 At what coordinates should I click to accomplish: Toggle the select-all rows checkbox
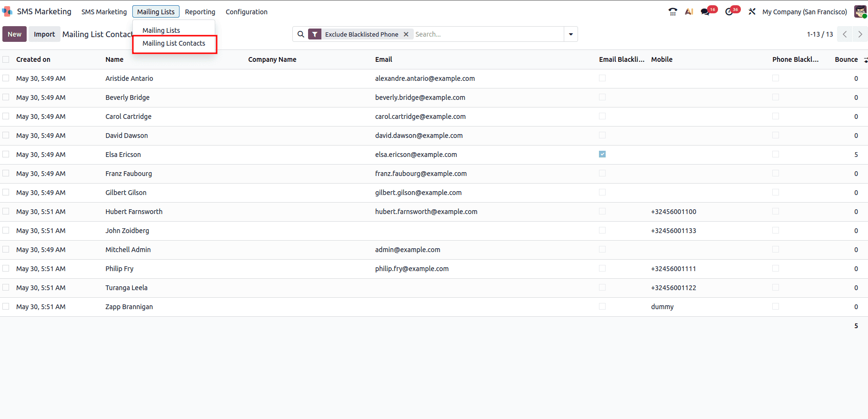click(x=6, y=59)
